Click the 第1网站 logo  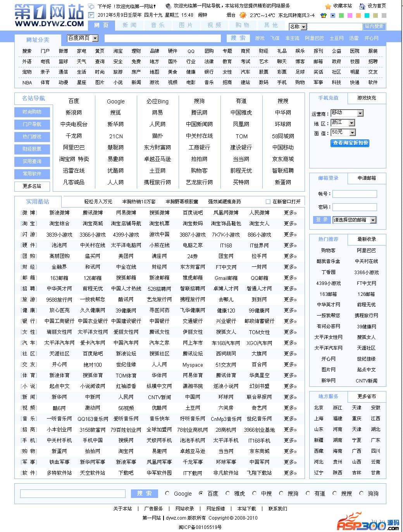click(x=49, y=15)
